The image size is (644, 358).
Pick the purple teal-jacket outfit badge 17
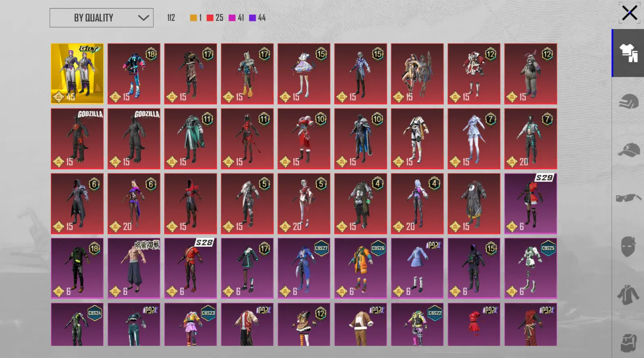tap(247, 268)
